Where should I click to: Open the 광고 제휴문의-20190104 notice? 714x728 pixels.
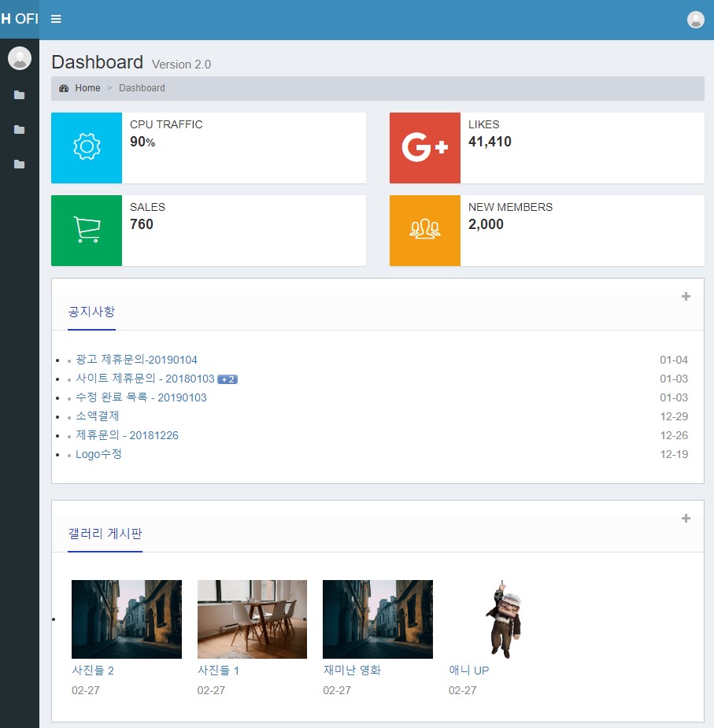[x=136, y=360]
